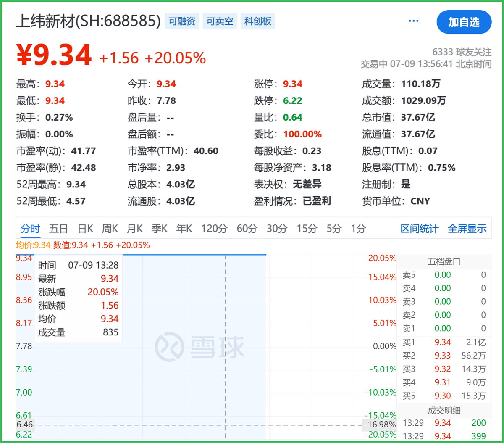Show the 周K candlestick chart
504x443 pixels.
pos(110,229)
